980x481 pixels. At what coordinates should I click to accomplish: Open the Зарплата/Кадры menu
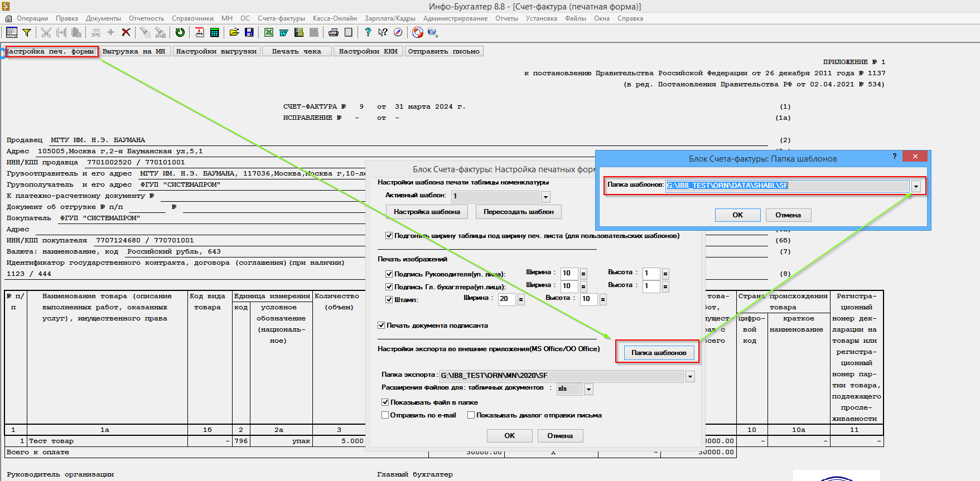point(390,18)
